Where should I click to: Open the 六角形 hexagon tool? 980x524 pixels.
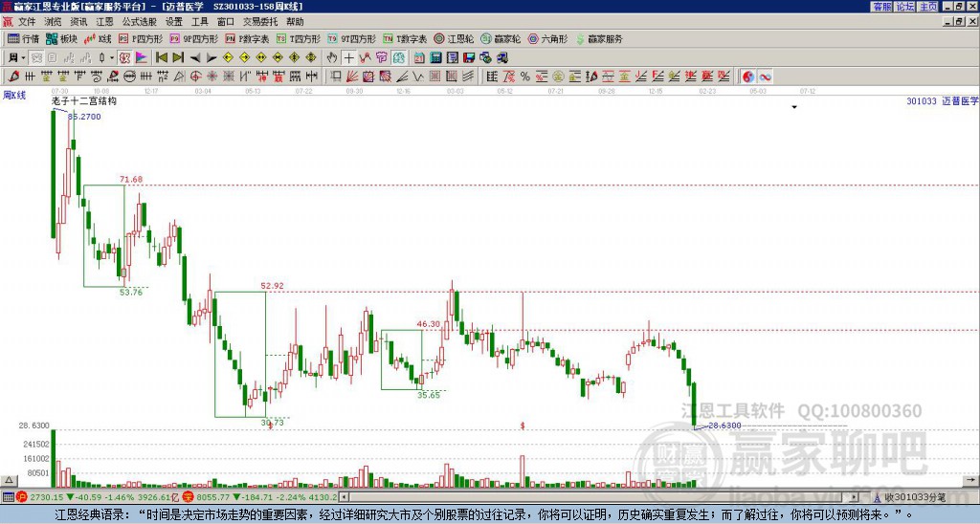pyautogui.click(x=548, y=38)
